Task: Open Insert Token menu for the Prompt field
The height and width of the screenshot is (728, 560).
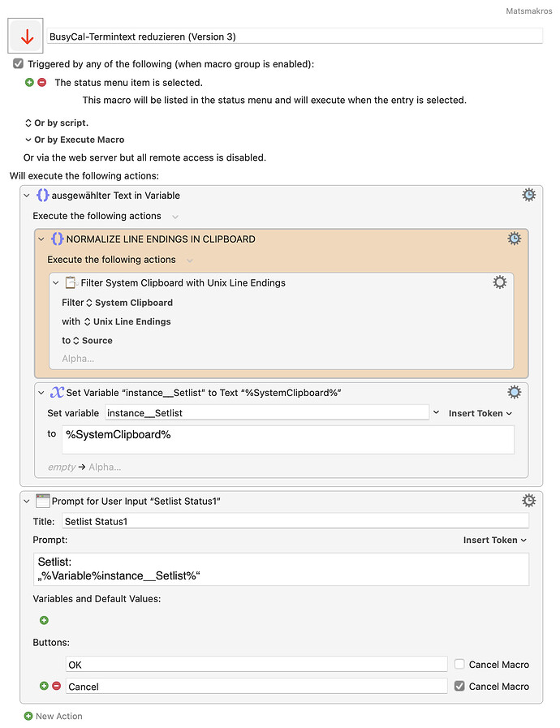Action: [x=495, y=540]
